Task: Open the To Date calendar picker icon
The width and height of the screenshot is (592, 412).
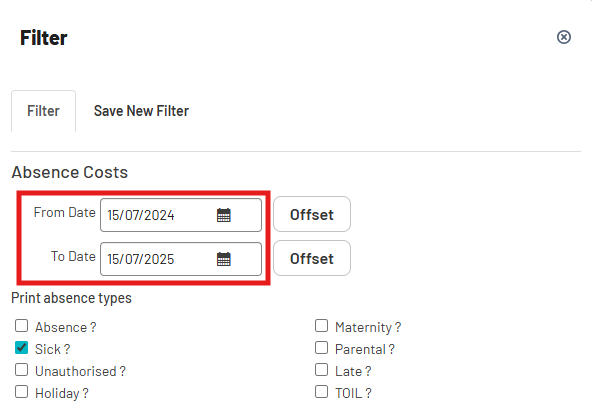Action: [x=224, y=259]
